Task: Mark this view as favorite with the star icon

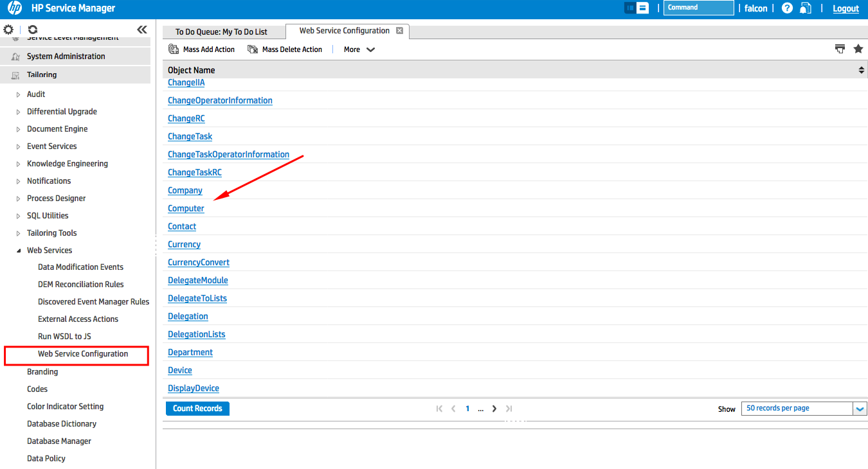Action: pos(858,48)
